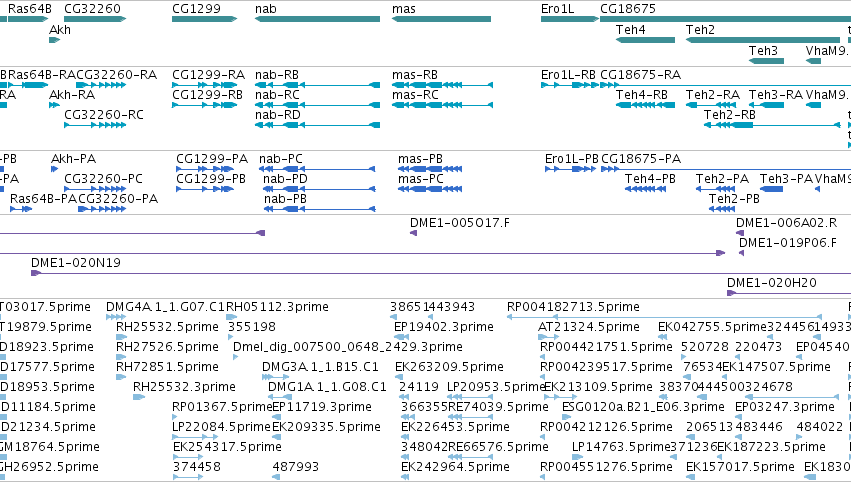
Task: Select the nab gene label
Action: tap(266, 9)
